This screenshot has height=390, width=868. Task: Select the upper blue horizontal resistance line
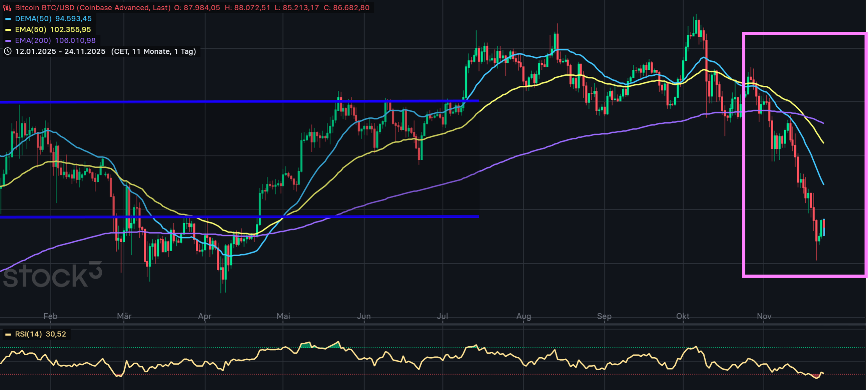click(234, 102)
